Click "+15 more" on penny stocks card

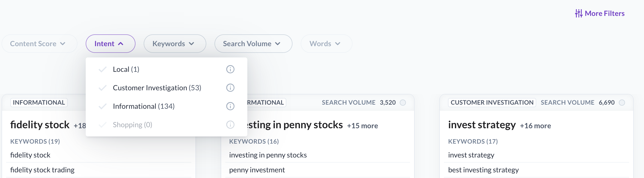(x=362, y=126)
